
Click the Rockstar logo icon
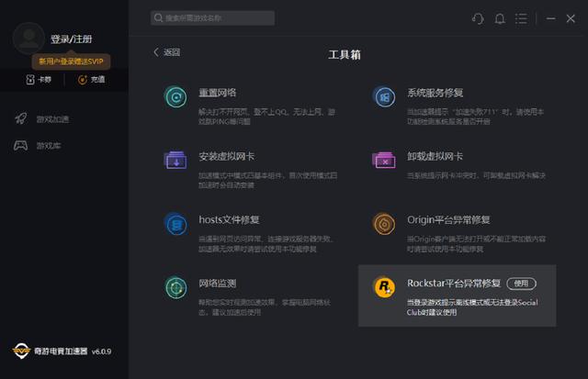pyautogui.click(x=384, y=287)
